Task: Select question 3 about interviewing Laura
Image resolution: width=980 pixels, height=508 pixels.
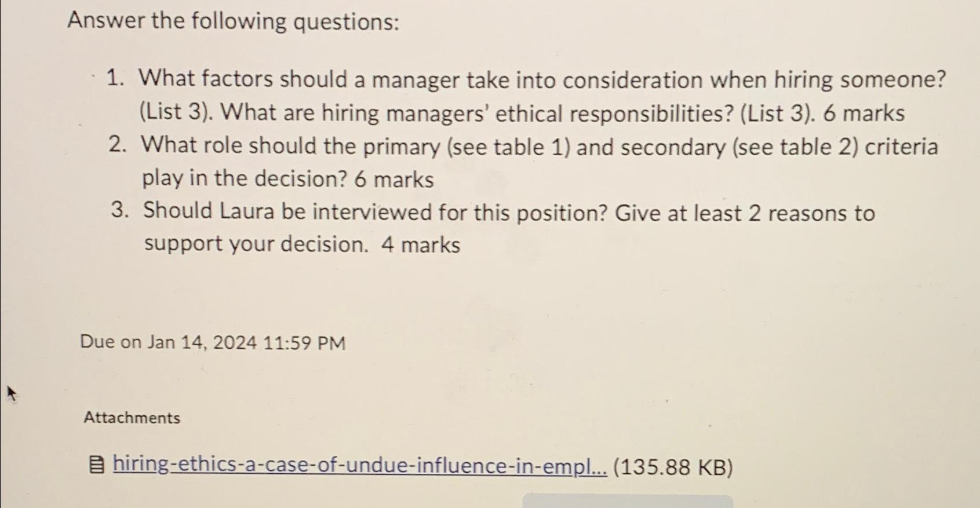Action: (x=493, y=228)
